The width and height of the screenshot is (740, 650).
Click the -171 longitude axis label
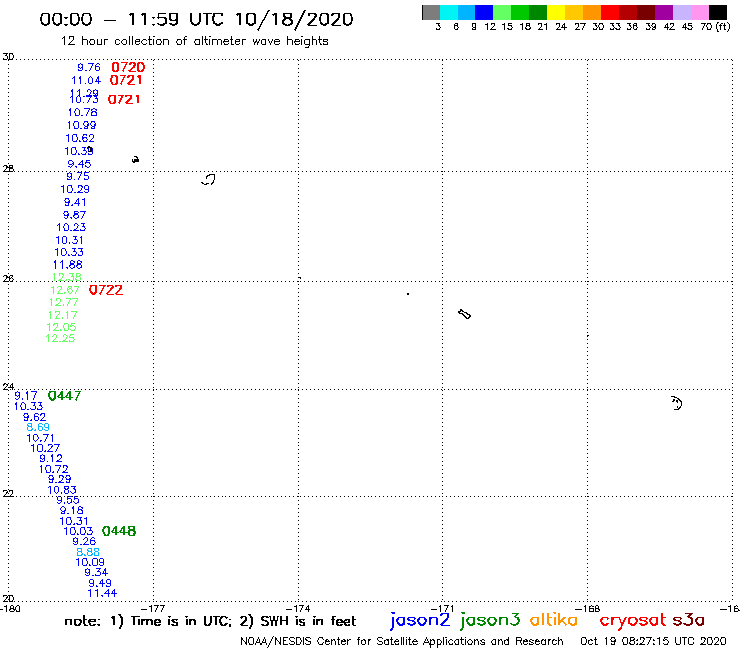[x=443, y=608]
